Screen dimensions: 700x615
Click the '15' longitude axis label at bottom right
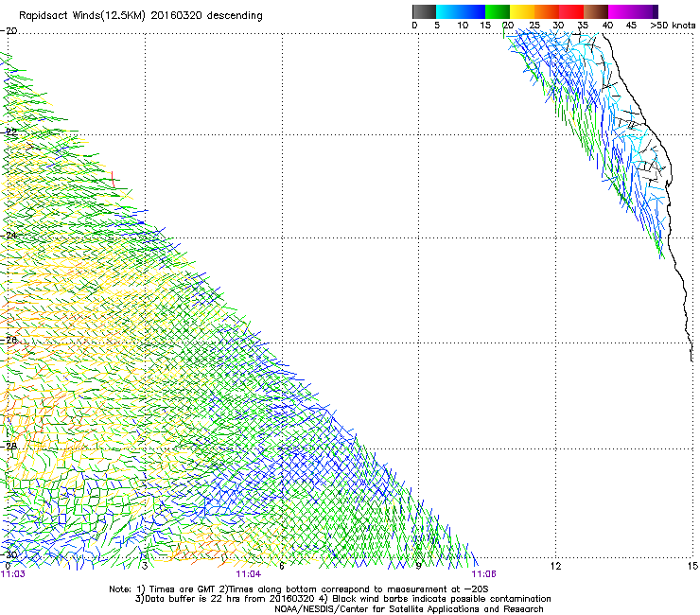[692, 567]
